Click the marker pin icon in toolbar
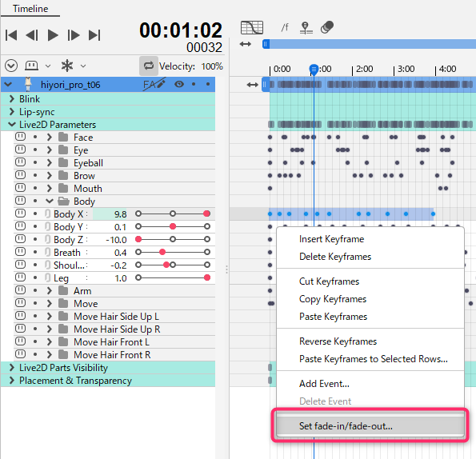This screenshot has width=476, height=459. point(306,28)
